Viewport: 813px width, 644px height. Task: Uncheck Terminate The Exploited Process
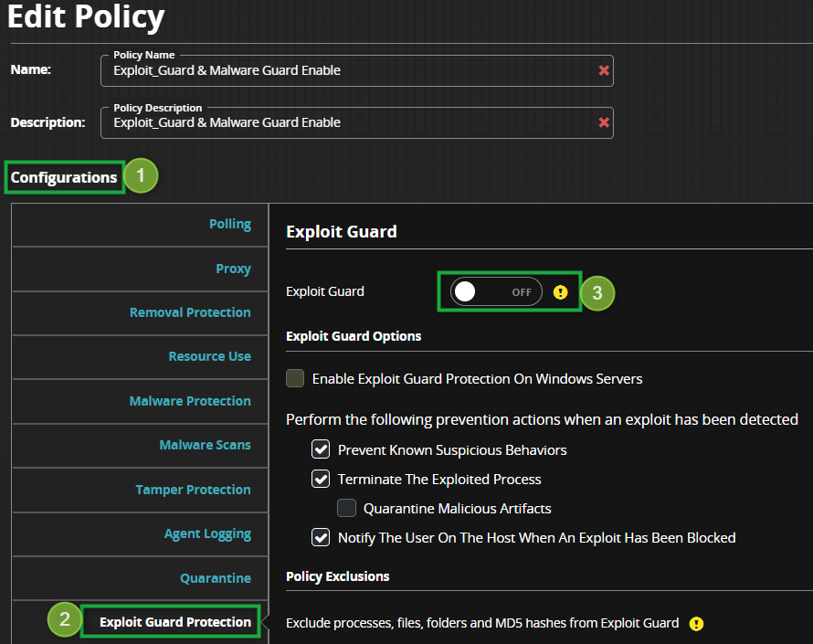[x=321, y=480]
